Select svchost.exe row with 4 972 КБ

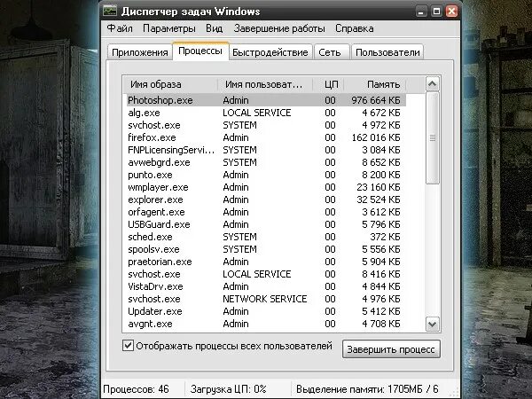point(266,125)
